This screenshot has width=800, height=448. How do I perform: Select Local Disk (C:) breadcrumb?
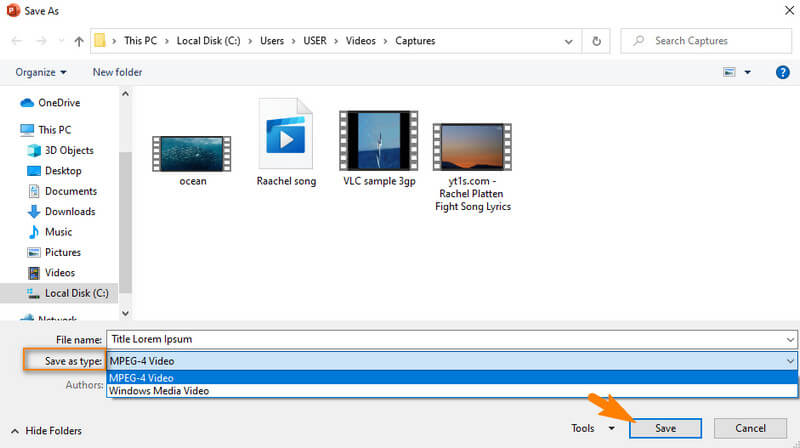pos(208,41)
